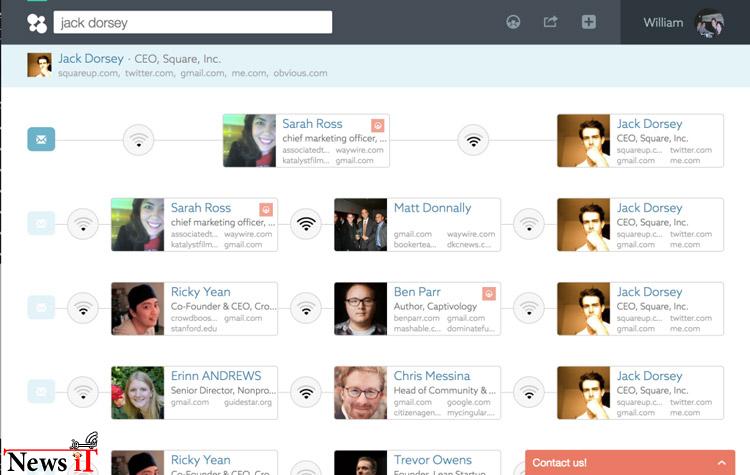This screenshot has width=750, height=475.
Task: Click Matt Donnally's group photo
Action: (x=361, y=225)
